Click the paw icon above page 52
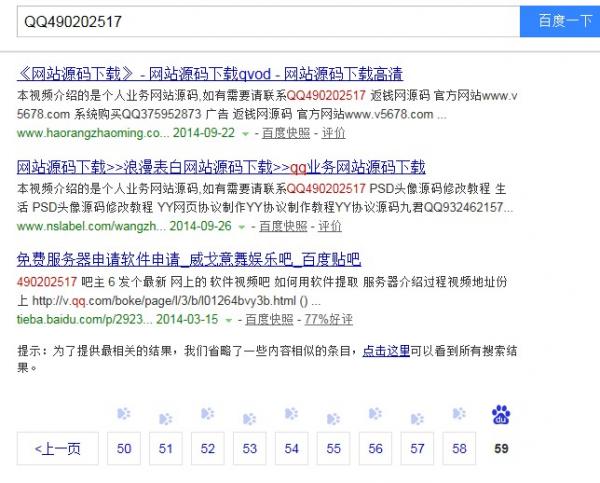The height and width of the screenshot is (483, 600). (208, 414)
